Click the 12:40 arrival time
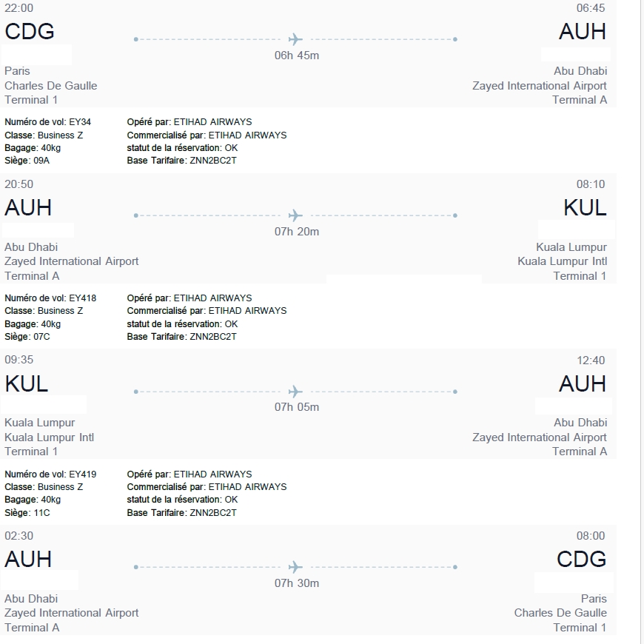This screenshot has height=644, width=644. click(591, 360)
